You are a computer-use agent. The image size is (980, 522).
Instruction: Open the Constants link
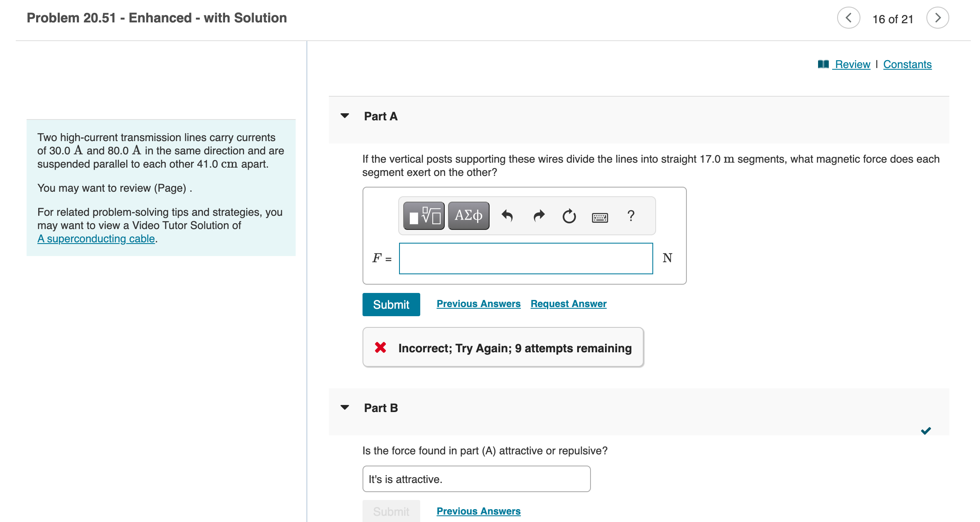pyautogui.click(x=907, y=64)
